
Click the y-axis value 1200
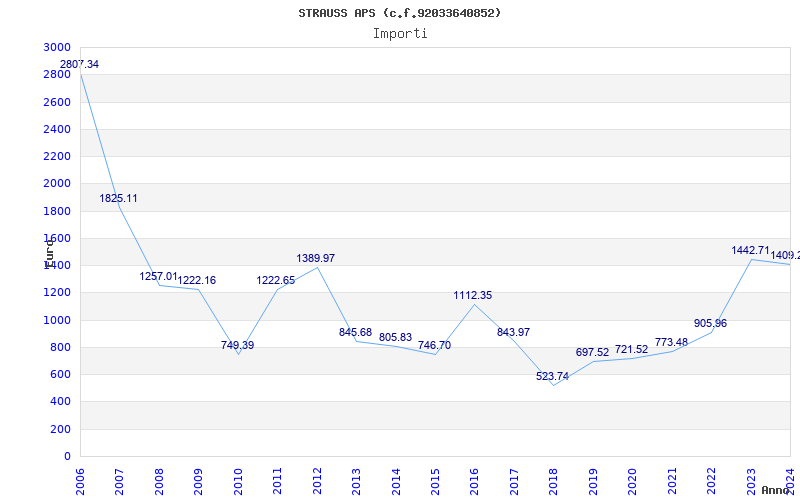57,293
